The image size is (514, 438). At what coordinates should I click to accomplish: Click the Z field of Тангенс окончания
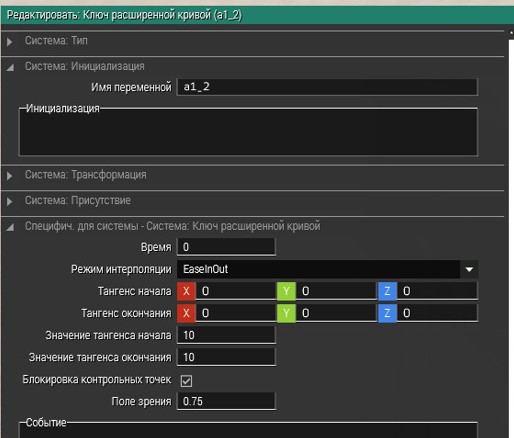(x=437, y=313)
